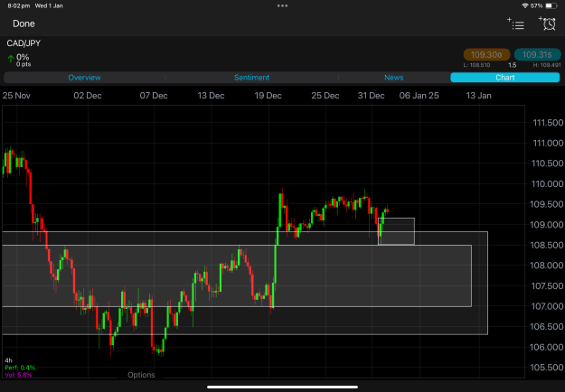
Task: Tap the 111.500 price axis label
Action: [548, 123]
